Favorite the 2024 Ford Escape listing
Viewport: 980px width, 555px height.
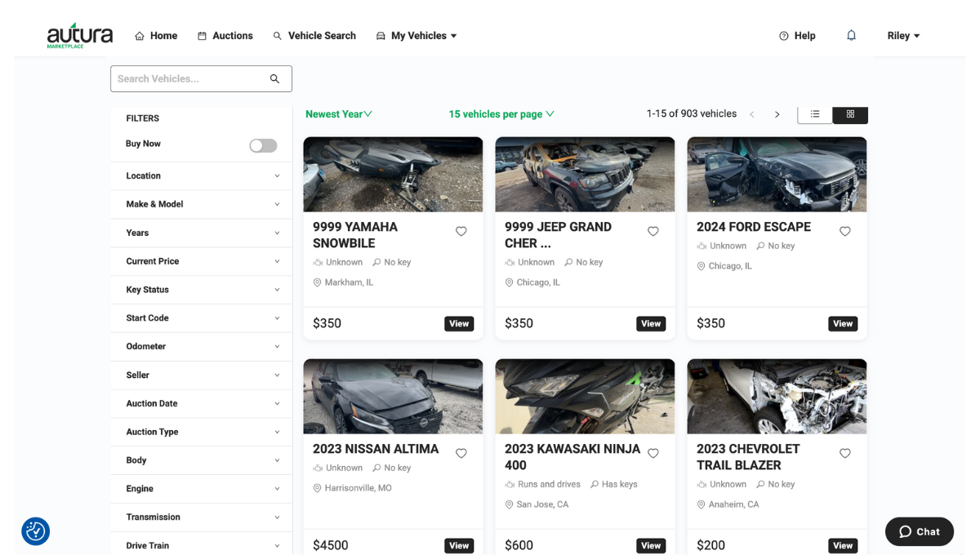[845, 232]
